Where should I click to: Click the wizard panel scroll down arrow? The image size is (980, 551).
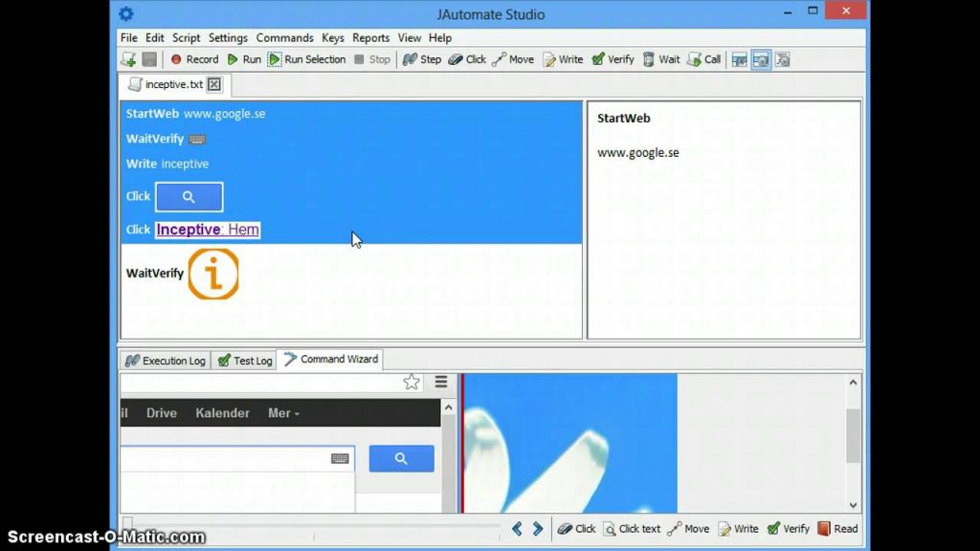pos(853,505)
